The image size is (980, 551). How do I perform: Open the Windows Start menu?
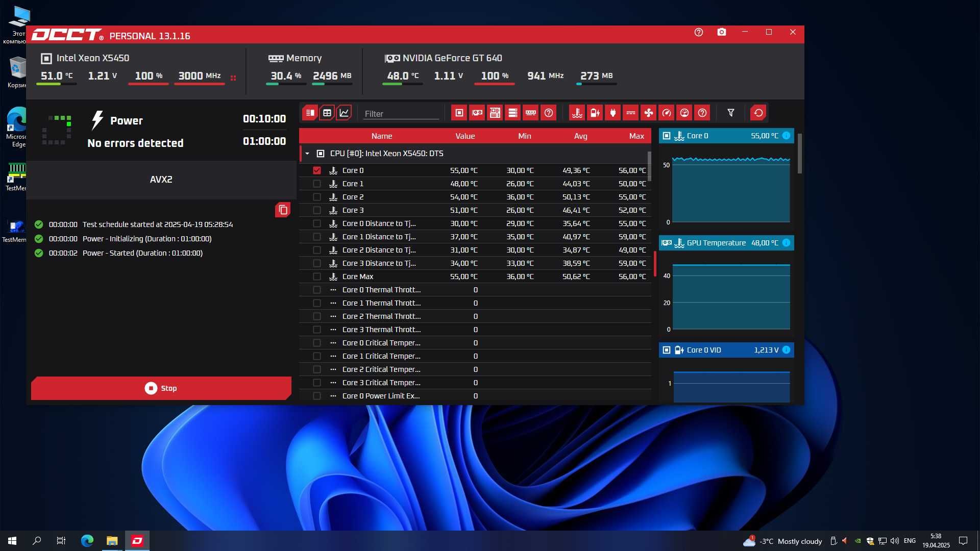pyautogui.click(x=12, y=541)
